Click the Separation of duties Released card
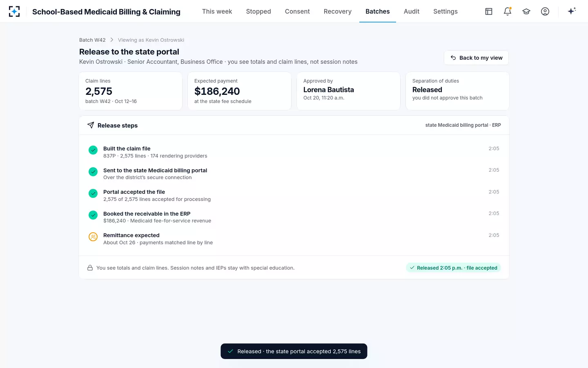The height and width of the screenshot is (368, 588). [457, 91]
